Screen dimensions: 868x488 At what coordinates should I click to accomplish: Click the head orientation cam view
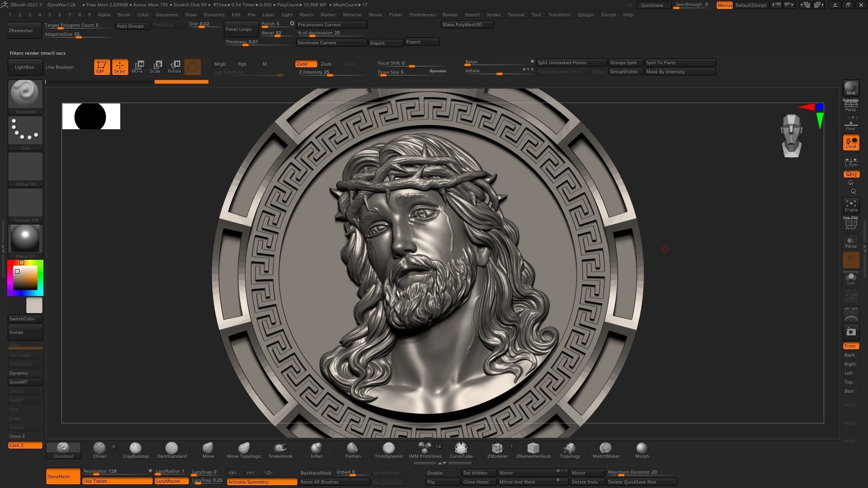791,136
